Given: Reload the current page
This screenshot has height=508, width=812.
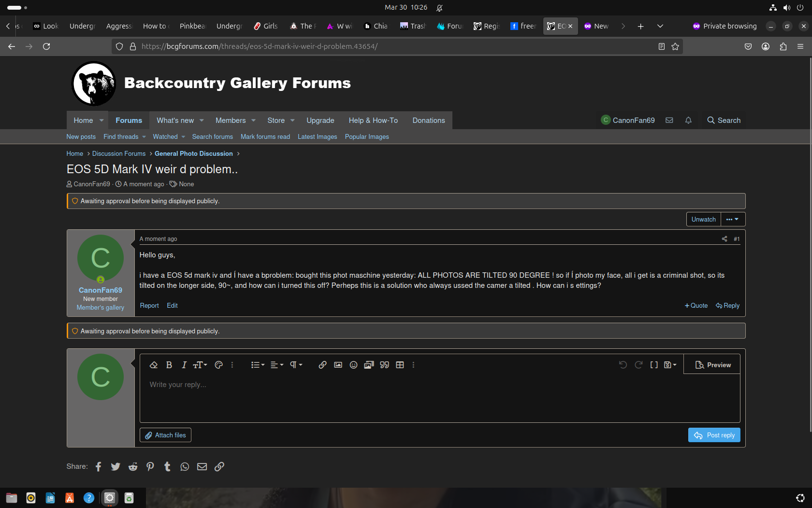Looking at the screenshot, I should click(x=46, y=46).
